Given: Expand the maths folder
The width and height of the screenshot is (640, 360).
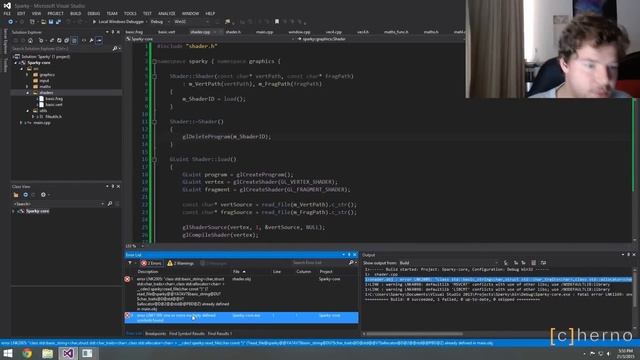Looking at the screenshot, I should (x=28, y=87).
